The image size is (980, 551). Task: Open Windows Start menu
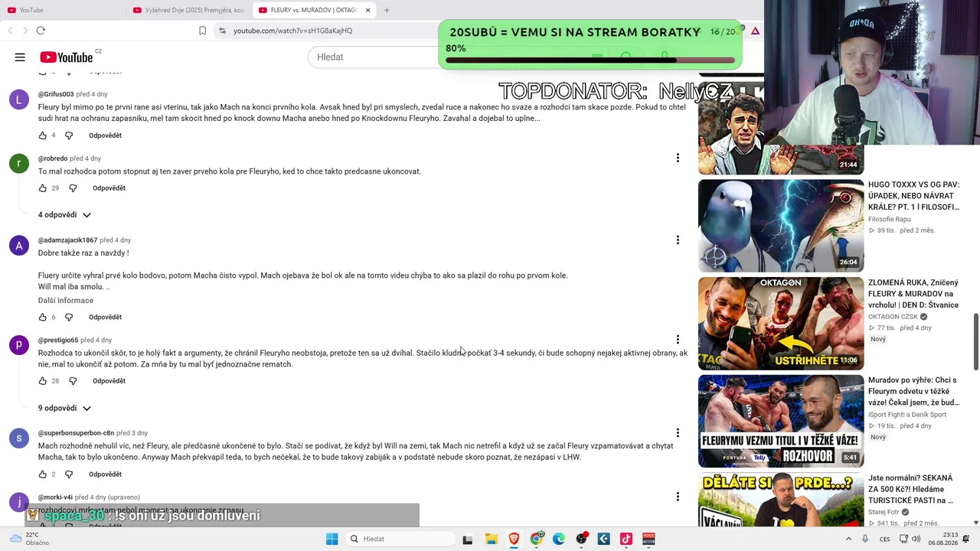(x=332, y=539)
